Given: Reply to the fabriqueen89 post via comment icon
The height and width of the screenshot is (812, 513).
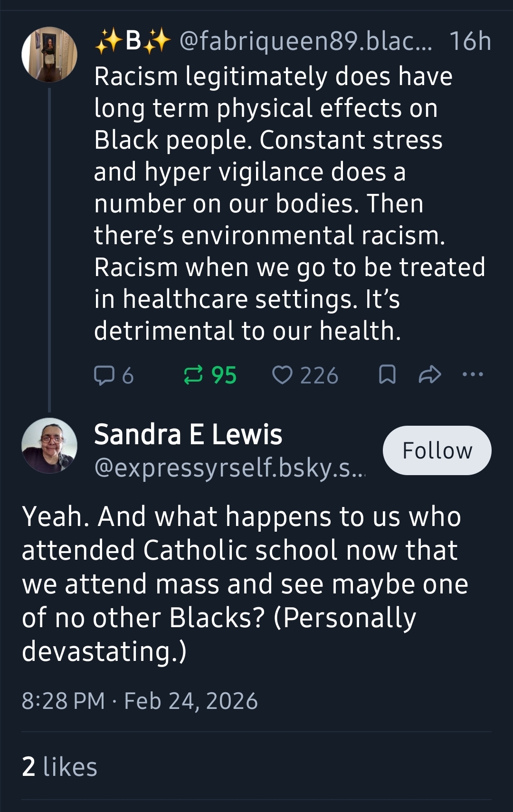Looking at the screenshot, I should click(x=104, y=375).
